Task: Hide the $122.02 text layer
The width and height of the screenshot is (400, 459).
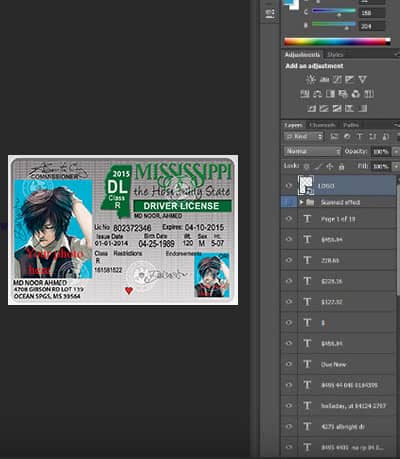Action: 289,302
